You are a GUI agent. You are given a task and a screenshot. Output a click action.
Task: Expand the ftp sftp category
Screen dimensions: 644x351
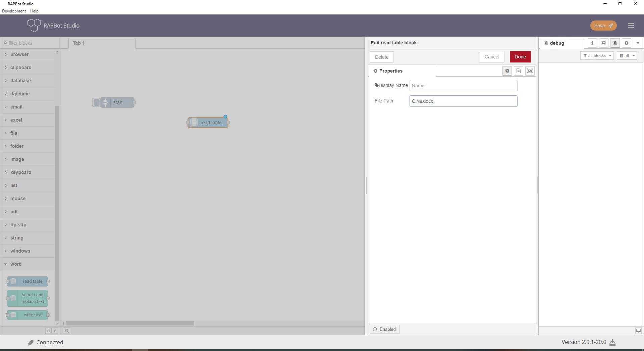click(27, 225)
